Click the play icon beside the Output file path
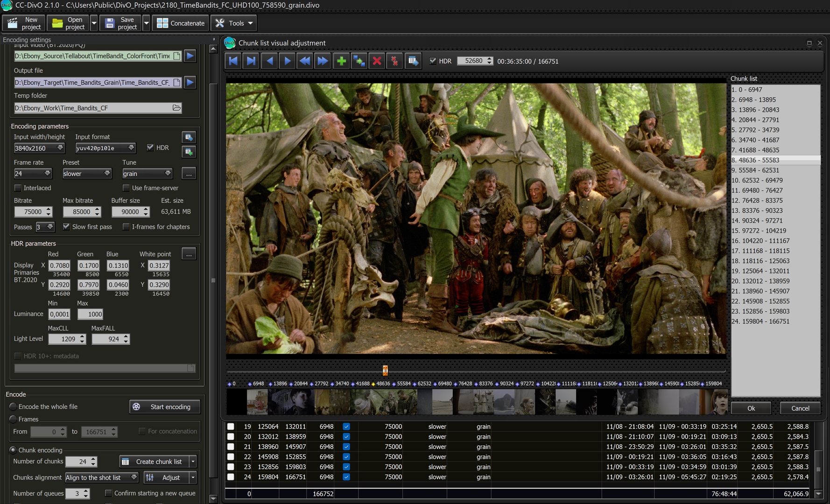Image resolution: width=830 pixels, height=504 pixels. click(190, 83)
